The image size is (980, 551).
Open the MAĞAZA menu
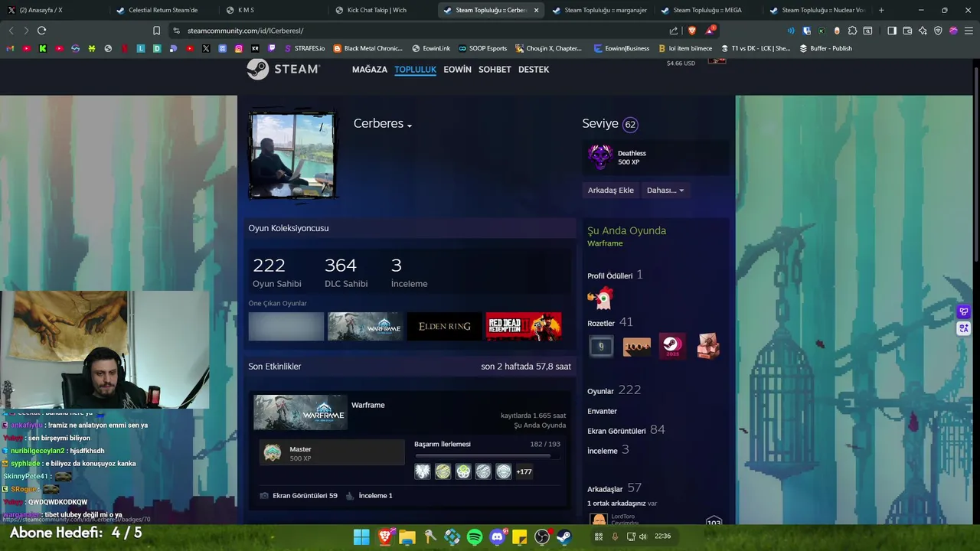[x=370, y=70]
